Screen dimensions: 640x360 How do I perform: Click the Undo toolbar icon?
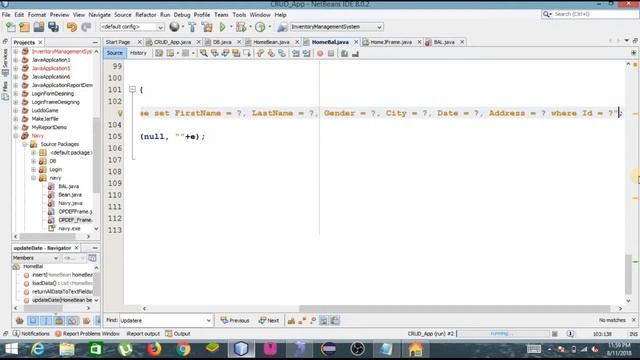(72, 27)
